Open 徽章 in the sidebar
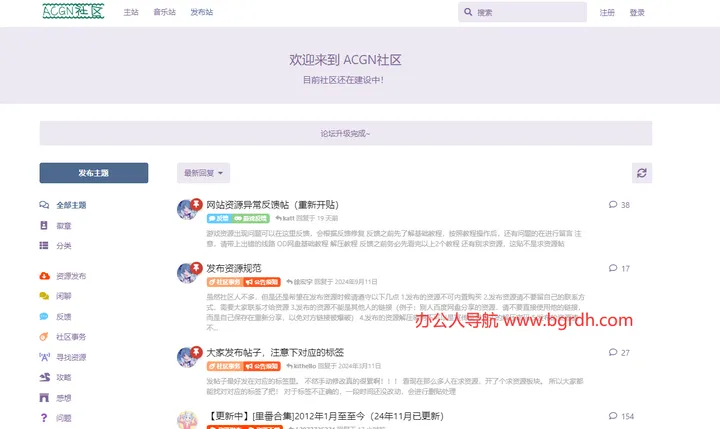This screenshot has width=720, height=429. tap(64, 226)
